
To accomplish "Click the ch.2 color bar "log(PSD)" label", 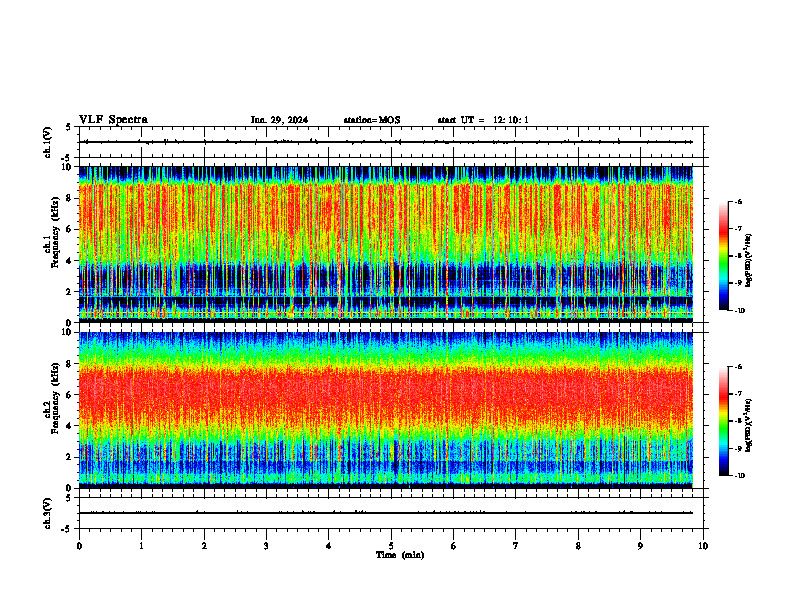I will (x=749, y=426).
